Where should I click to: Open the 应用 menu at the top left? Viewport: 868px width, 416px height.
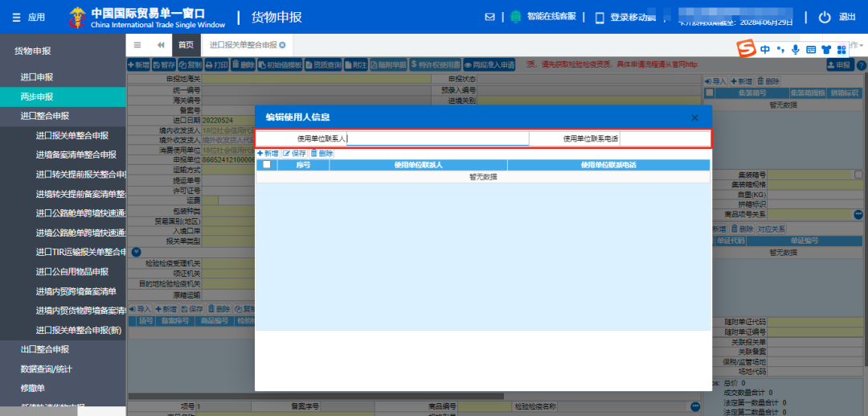pos(28,17)
